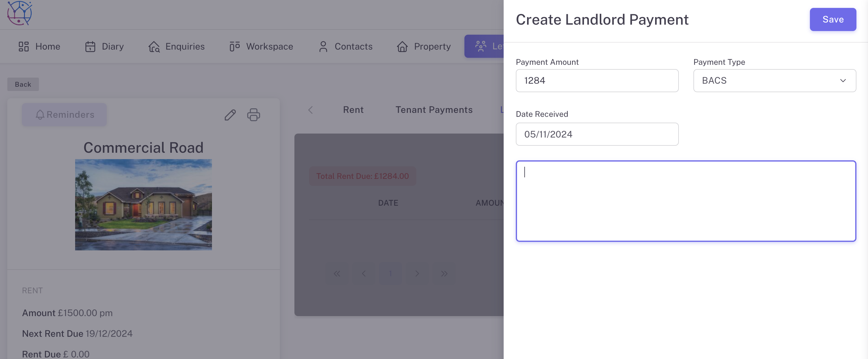Screen dimensions: 868x359
Task: Save the landlord payment
Action: (x=833, y=19)
